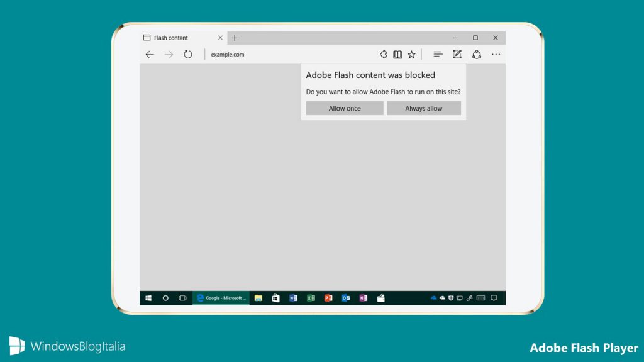Image resolution: width=644 pixels, height=362 pixels.
Task: Click Always allow for Adobe Flash
Action: click(423, 107)
